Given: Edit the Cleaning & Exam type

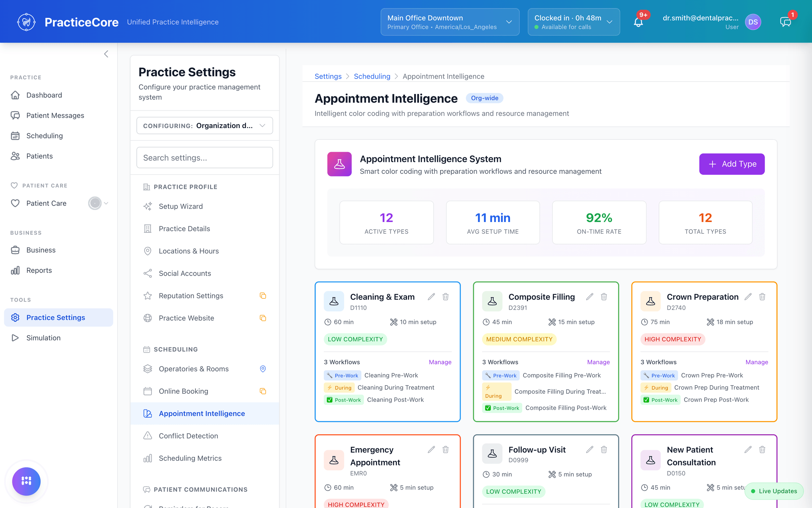Looking at the screenshot, I should [x=431, y=297].
